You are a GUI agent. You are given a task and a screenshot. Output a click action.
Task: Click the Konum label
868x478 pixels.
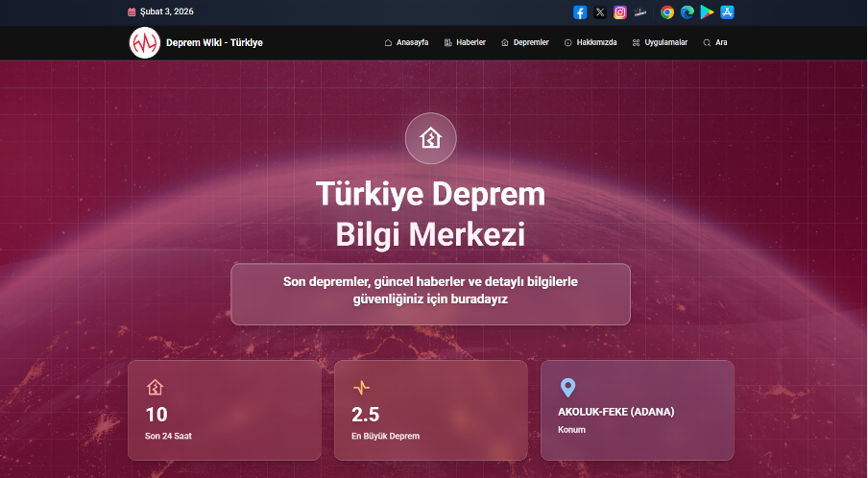point(571,430)
